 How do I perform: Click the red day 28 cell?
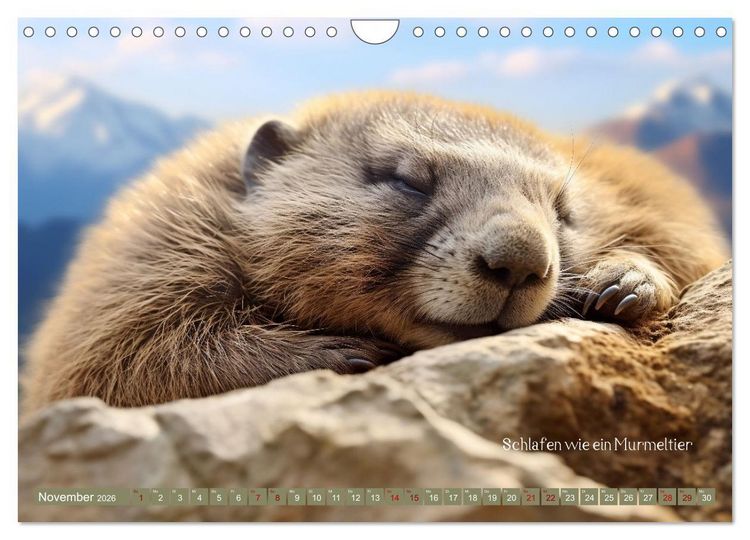tap(668, 497)
